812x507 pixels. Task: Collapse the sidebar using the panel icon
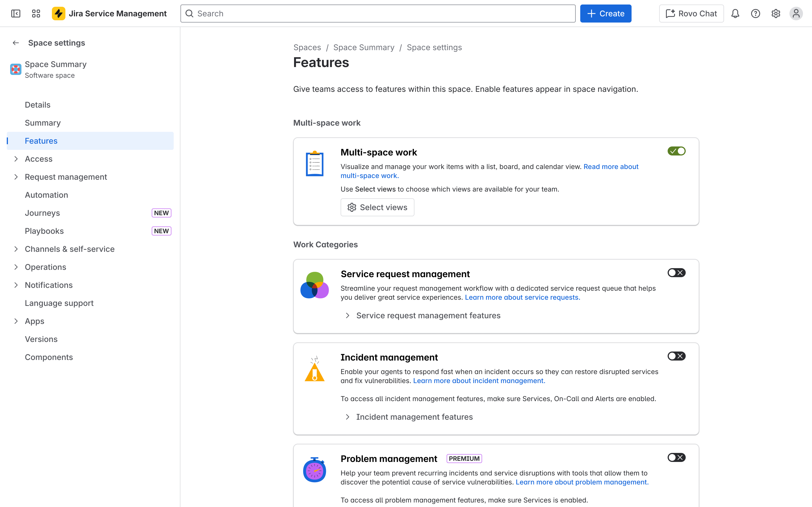[x=16, y=14]
